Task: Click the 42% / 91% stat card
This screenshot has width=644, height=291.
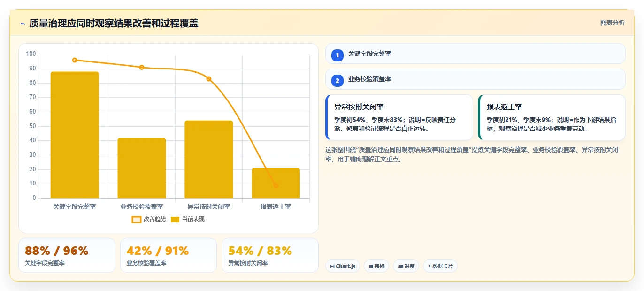Action: tap(169, 255)
